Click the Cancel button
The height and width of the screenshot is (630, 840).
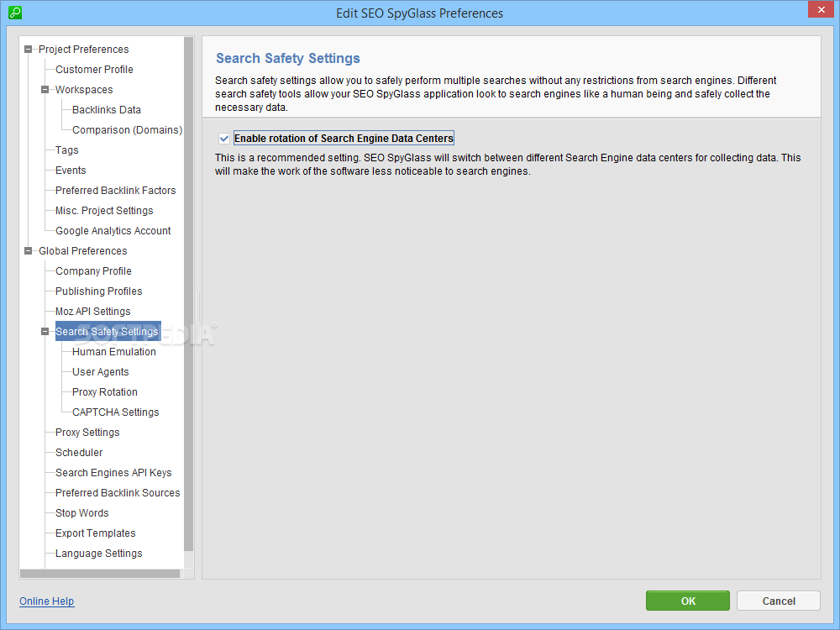[x=779, y=601]
